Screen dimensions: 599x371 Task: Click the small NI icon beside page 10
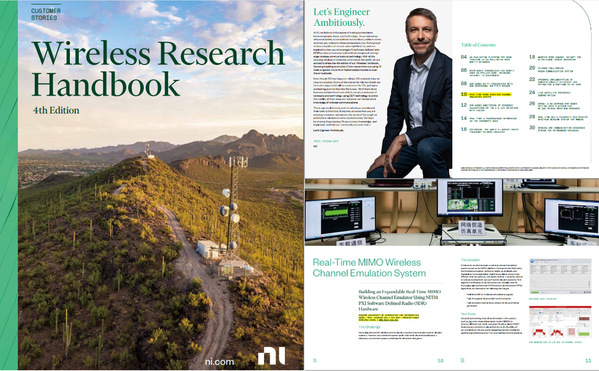pyautogui.click(x=315, y=360)
